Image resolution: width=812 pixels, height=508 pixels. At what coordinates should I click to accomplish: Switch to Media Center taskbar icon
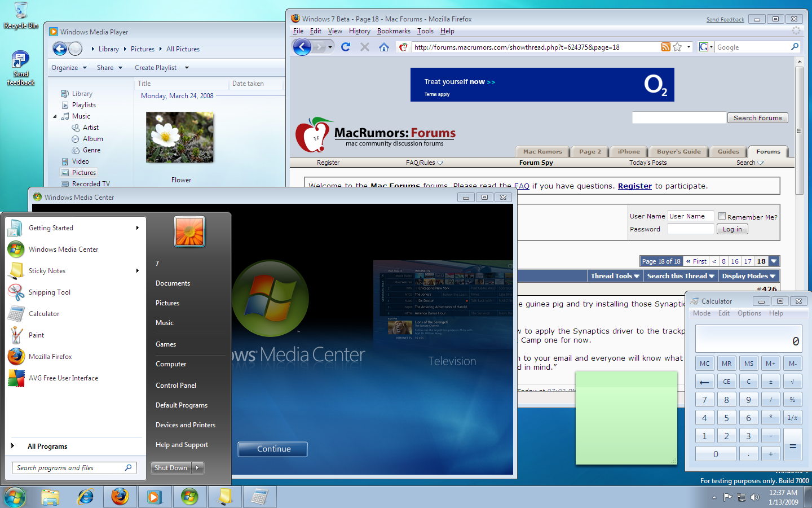coord(189,497)
